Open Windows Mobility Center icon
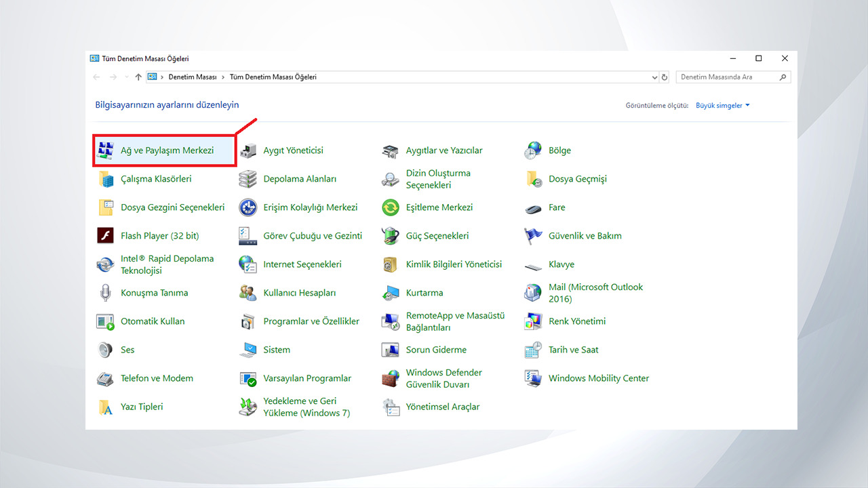This screenshot has width=868, height=488. (x=533, y=378)
